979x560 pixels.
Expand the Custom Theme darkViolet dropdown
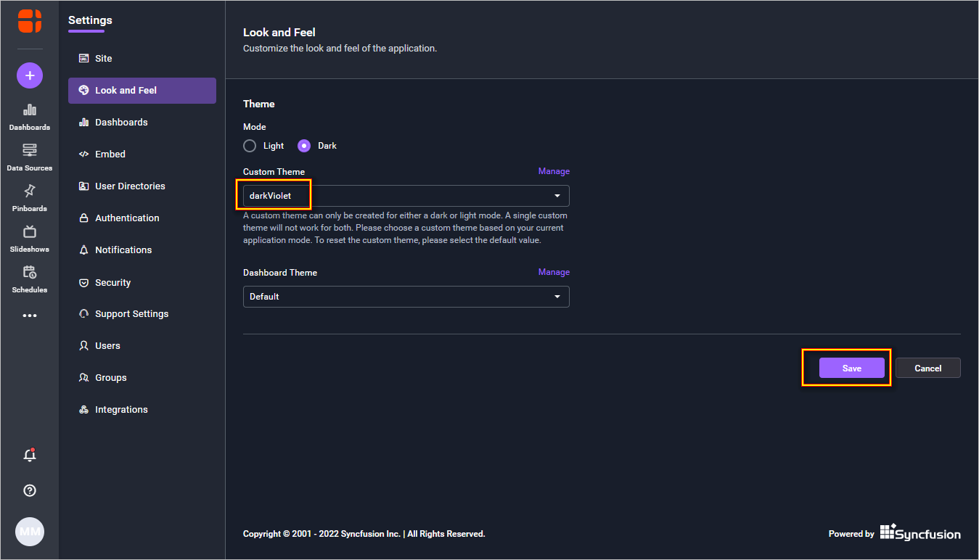[x=406, y=196]
